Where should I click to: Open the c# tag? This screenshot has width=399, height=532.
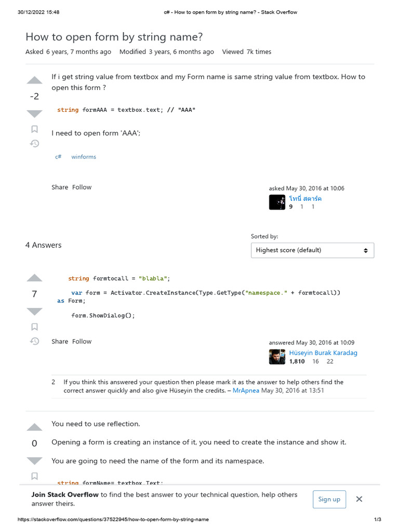(58, 157)
